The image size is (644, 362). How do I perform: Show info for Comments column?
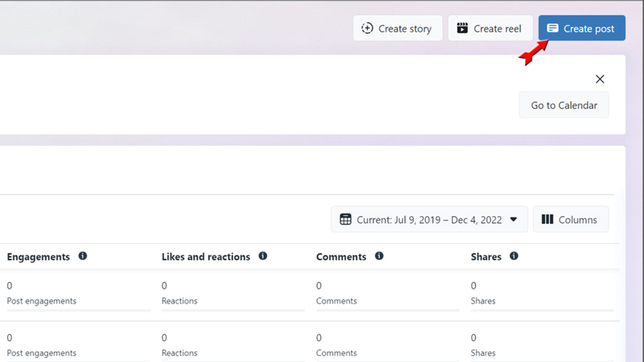[379, 256]
